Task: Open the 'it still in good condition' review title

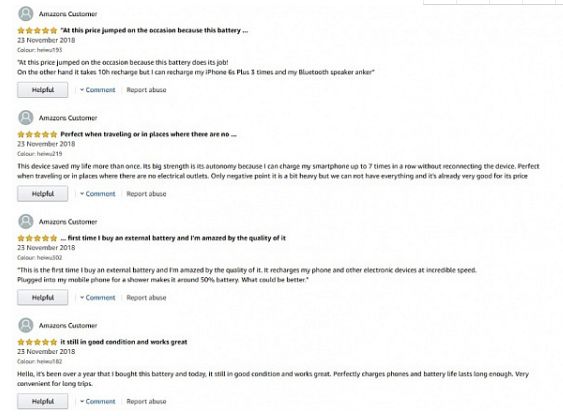Action: [124, 342]
